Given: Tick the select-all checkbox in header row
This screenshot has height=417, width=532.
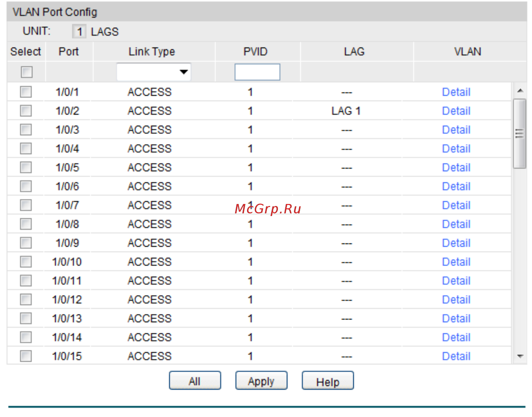Looking at the screenshot, I should pos(26,72).
